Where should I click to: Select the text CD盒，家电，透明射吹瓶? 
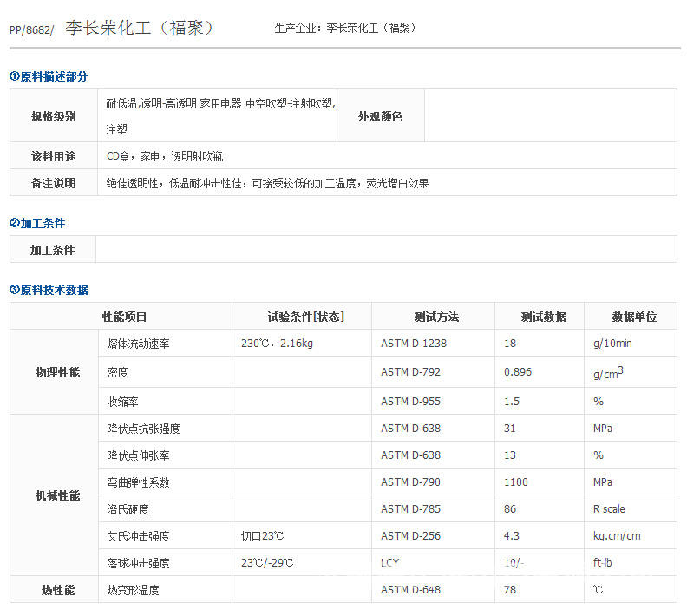[165, 156]
